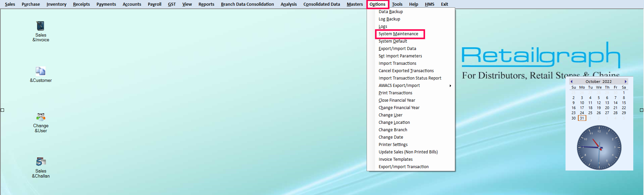This screenshot has width=644, height=195.
Task: Go to next month in calendar
Action: pos(626,82)
